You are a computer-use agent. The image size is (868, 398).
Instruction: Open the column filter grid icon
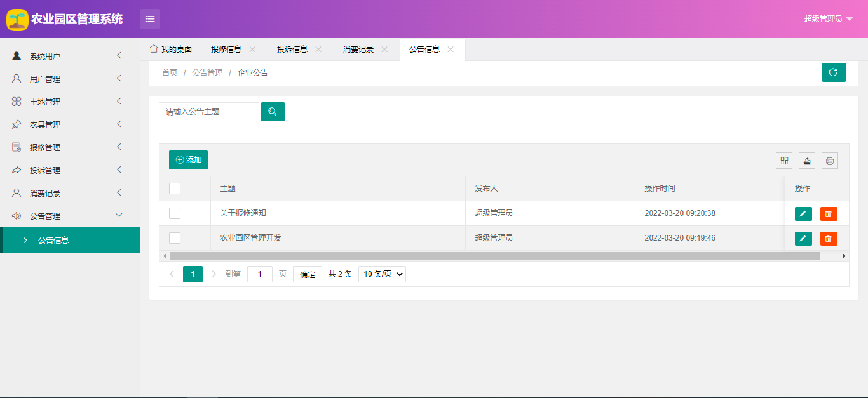[784, 161]
